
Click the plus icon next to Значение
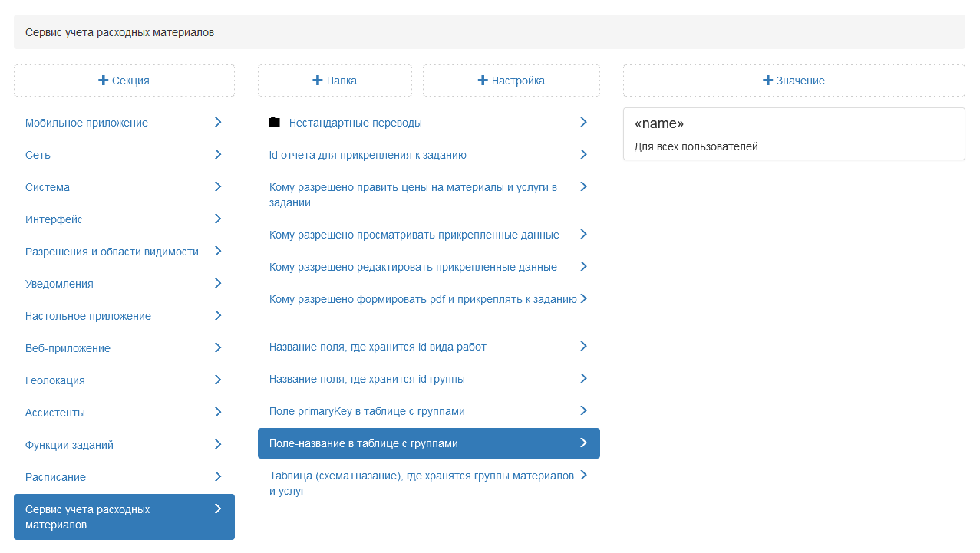(x=767, y=81)
